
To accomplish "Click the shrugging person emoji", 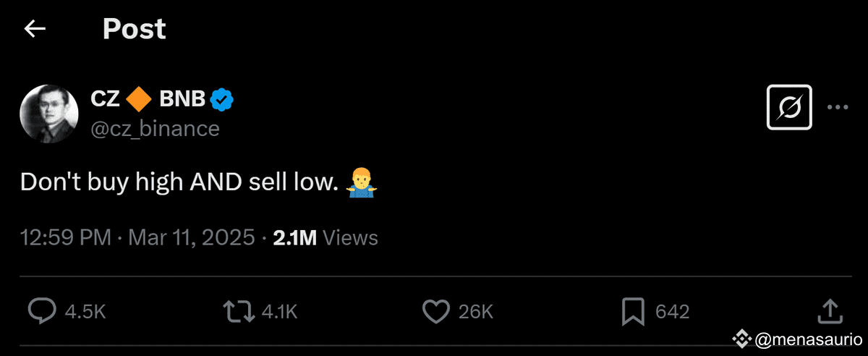I will pyautogui.click(x=360, y=182).
